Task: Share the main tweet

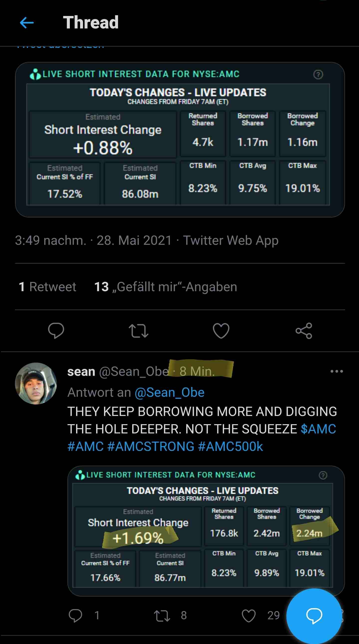Action: click(x=304, y=331)
